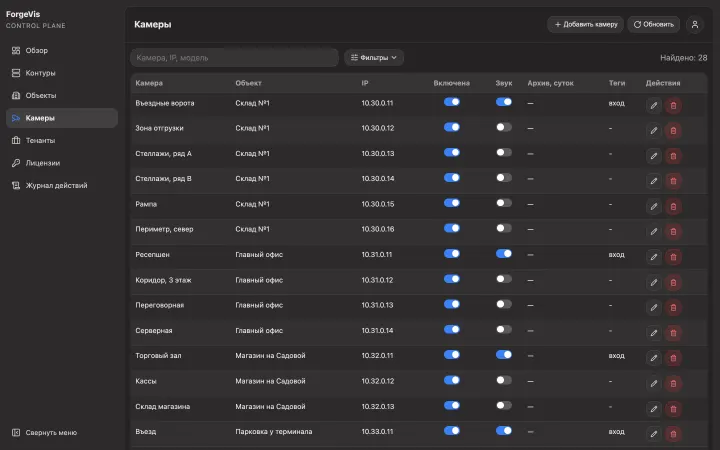Image resolution: width=720 pixels, height=450 pixels.
Task: Open Журнал действий
Action: (62, 186)
